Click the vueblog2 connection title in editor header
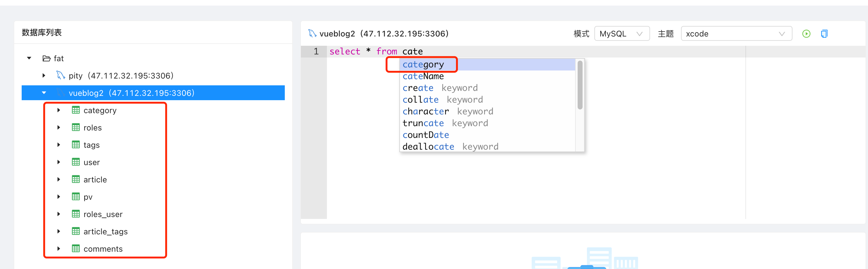The image size is (868, 269). (384, 34)
